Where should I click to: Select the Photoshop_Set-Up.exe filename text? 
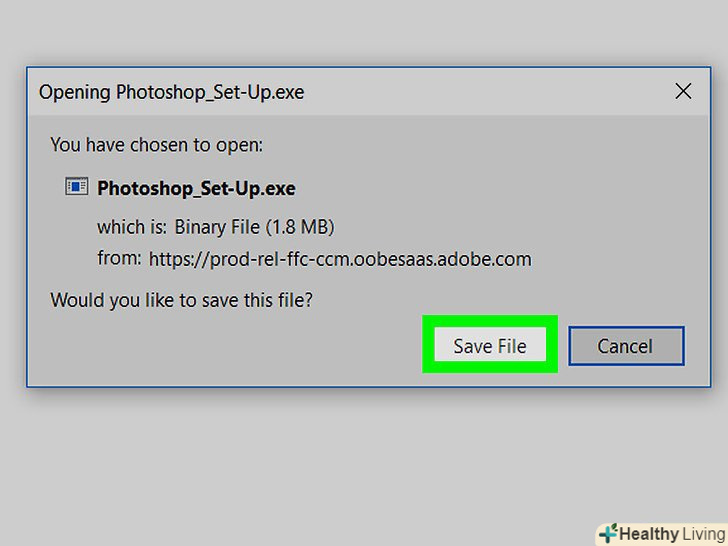tap(196, 188)
